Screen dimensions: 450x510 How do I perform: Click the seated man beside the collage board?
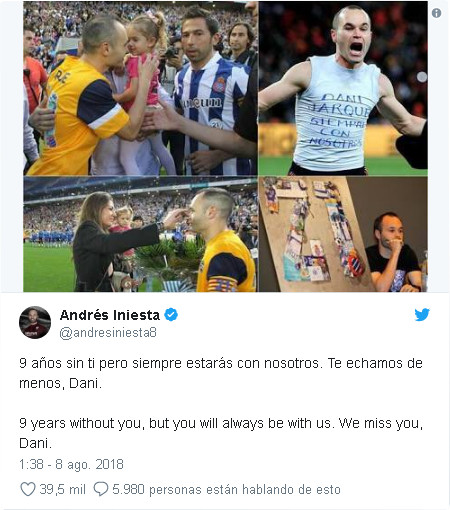pyautogui.click(x=393, y=252)
